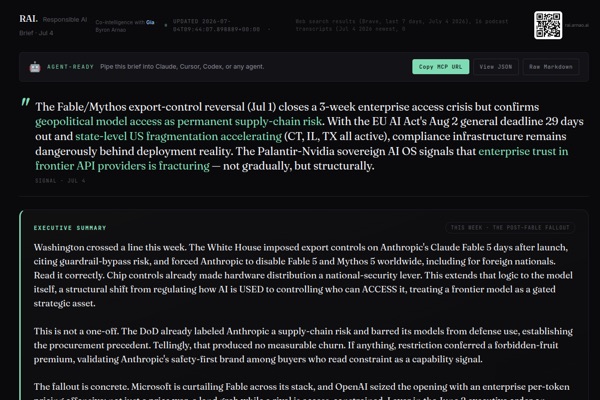
Task: Click the 'Responsible AI' subtitle text
Action: [x=65, y=20]
